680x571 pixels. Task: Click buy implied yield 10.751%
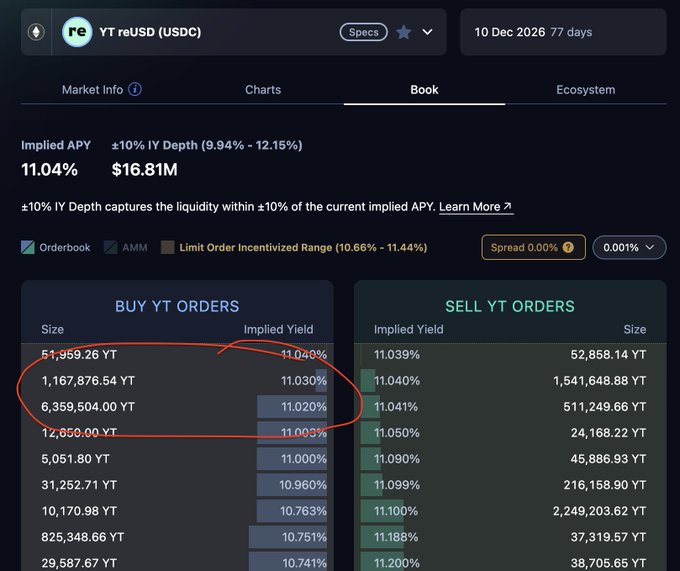point(304,537)
